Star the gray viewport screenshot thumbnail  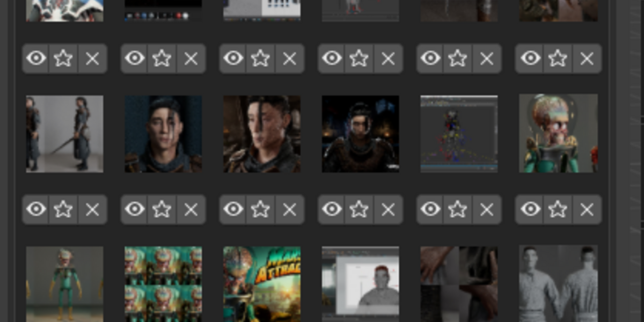[359, 209]
